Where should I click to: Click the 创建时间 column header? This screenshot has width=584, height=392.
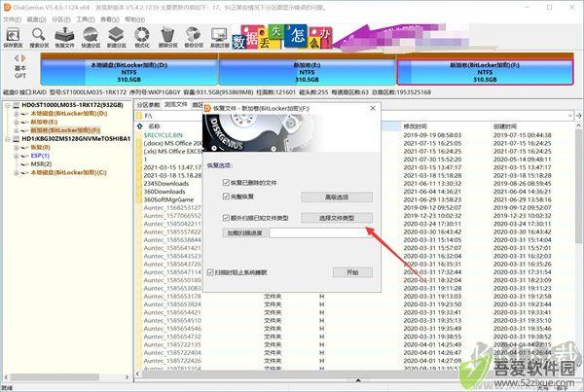pyautogui.click(x=505, y=126)
